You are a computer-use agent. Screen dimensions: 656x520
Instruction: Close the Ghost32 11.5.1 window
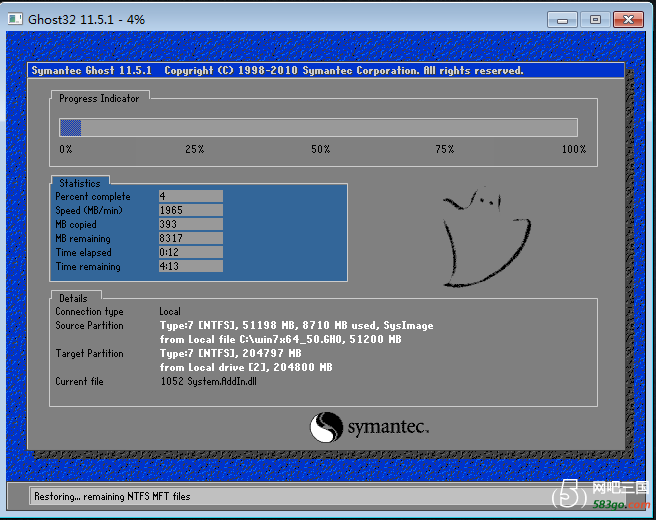tap(628, 20)
